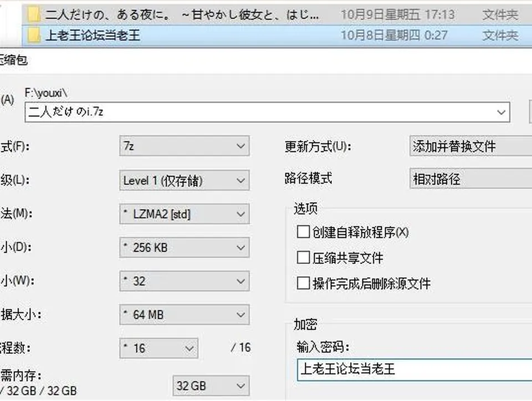Image resolution: width=532 pixels, height=401 pixels.
Task: Expand the 64 MB solid block dropdown
Action: tap(184, 314)
